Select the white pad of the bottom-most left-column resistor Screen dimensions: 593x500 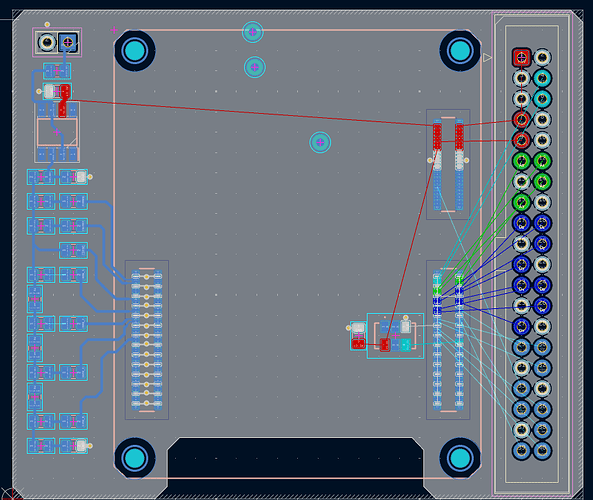pos(81,446)
